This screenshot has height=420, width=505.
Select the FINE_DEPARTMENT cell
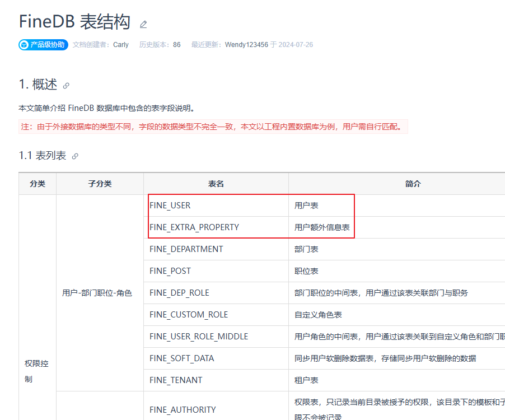(216, 249)
